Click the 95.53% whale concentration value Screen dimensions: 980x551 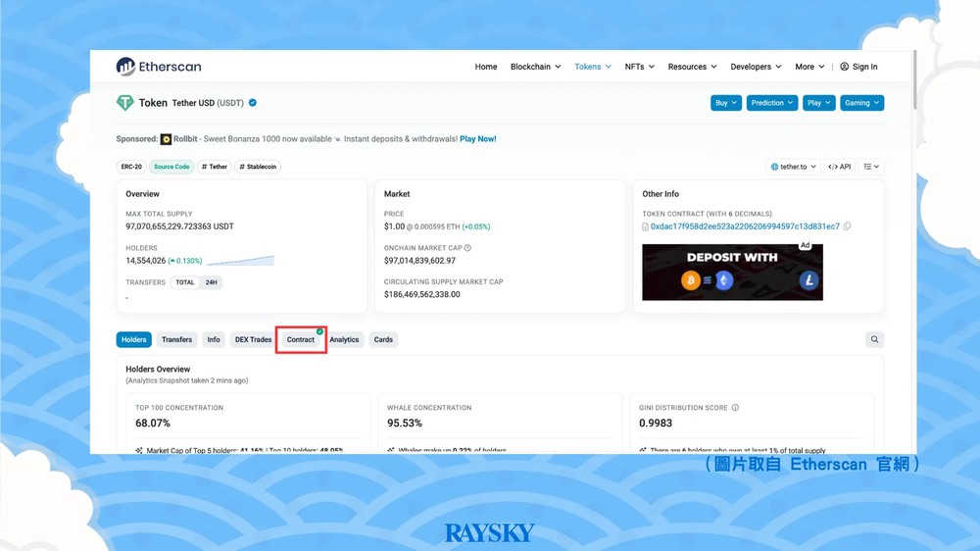click(405, 423)
